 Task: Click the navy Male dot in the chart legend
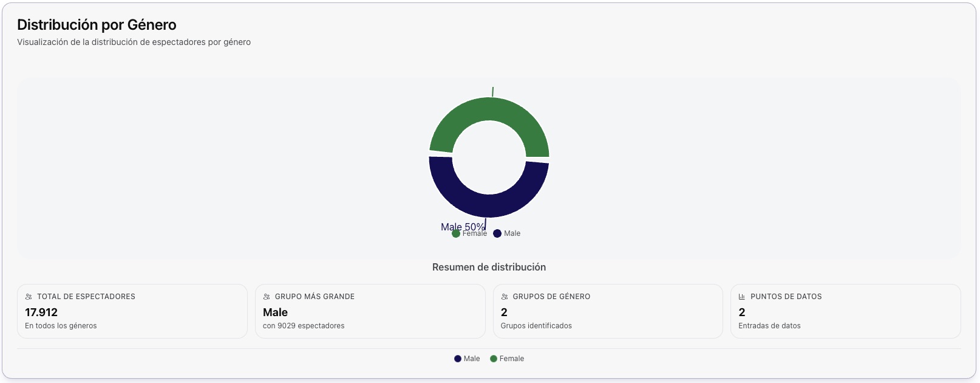point(497,233)
